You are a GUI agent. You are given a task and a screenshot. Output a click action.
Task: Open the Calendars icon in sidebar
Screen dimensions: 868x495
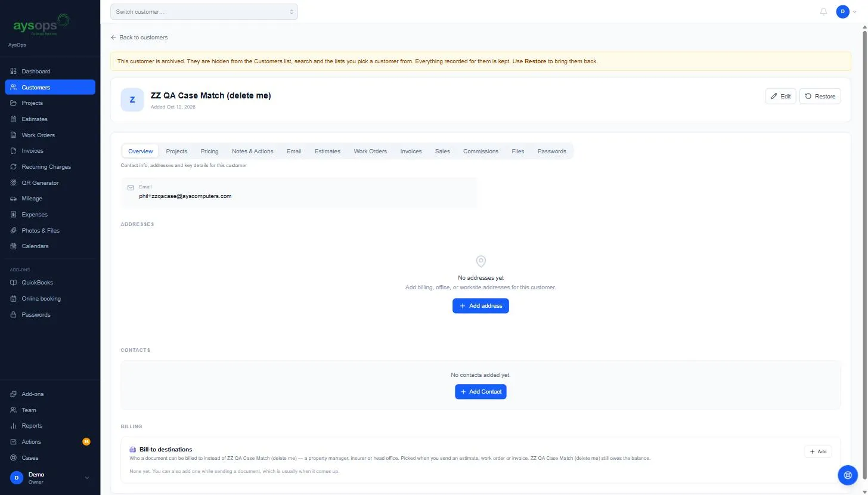point(14,246)
